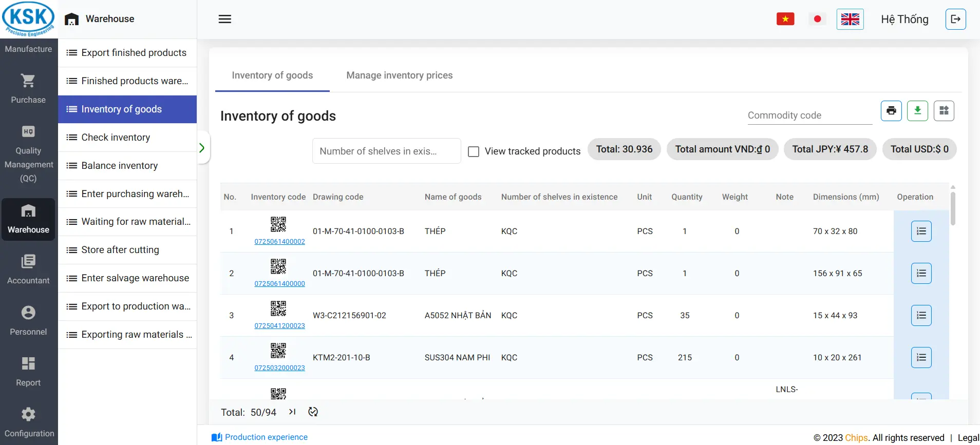Download inventory with green export icon
This screenshot has height=445, width=980.
tap(917, 111)
